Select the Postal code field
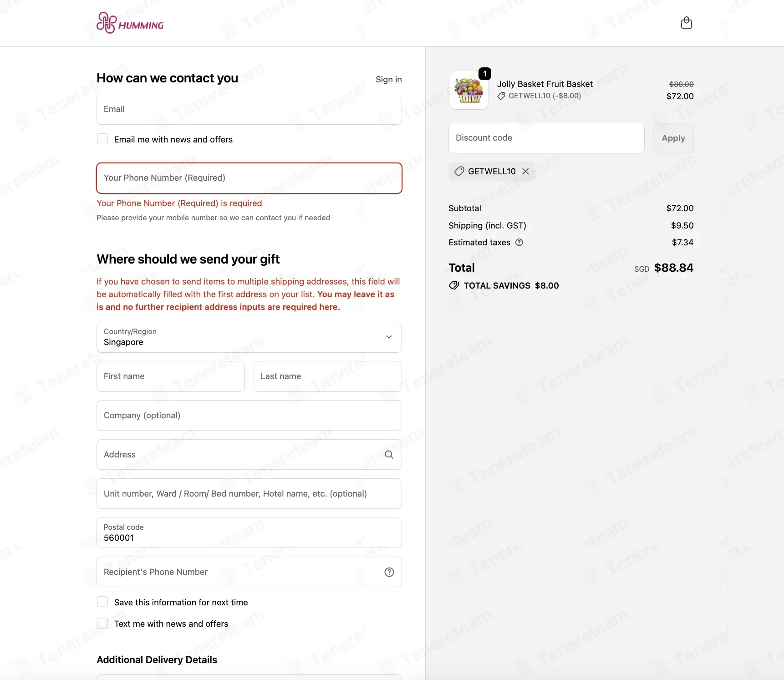This screenshot has width=784, height=680. (249, 533)
